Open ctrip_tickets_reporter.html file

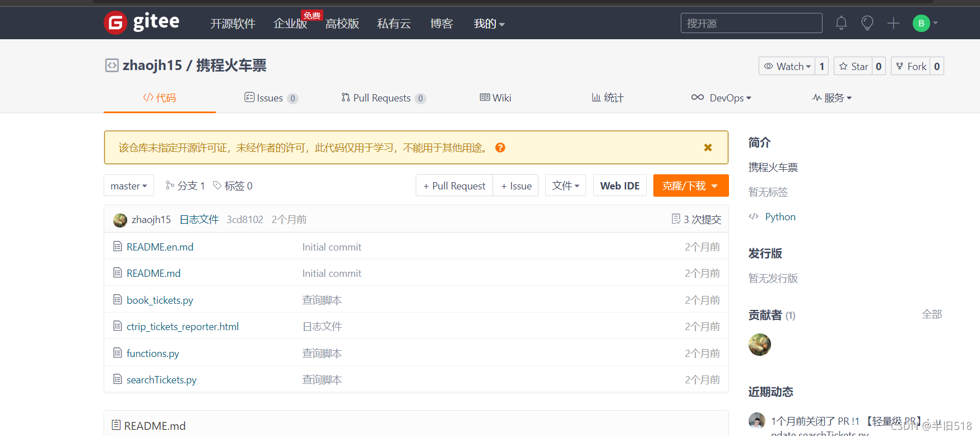click(183, 326)
